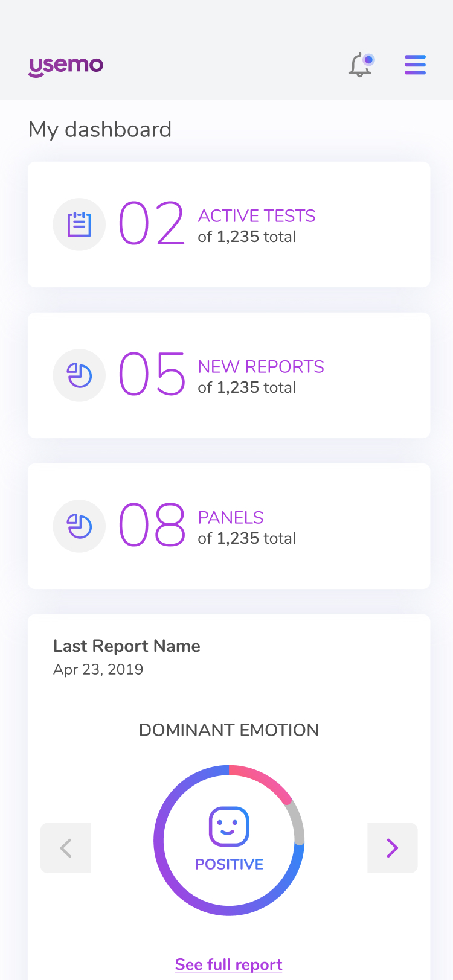Image resolution: width=453 pixels, height=980 pixels.
Task: Select the positive smiley face icon
Action: tap(229, 827)
